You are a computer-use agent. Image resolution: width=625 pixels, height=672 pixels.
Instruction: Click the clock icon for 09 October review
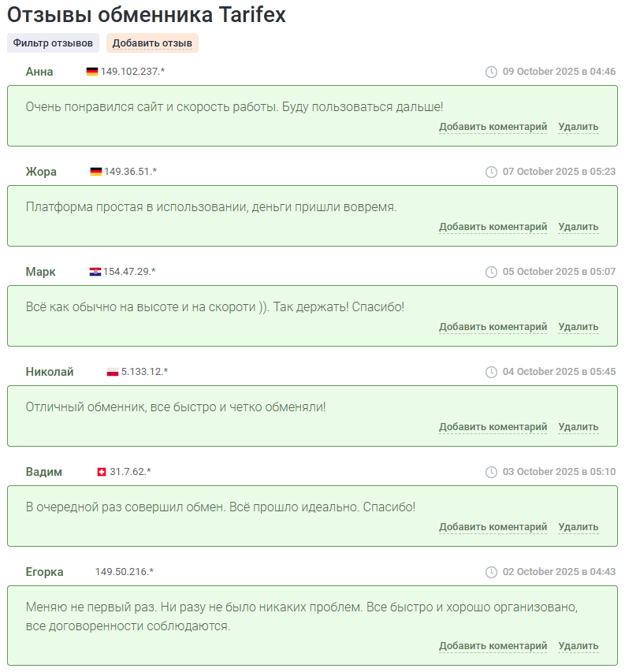click(491, 72)
